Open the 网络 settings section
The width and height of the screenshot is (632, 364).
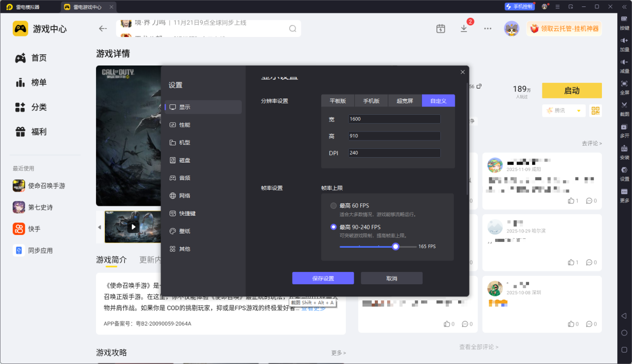pyautogui.click(x=203, y=196)
